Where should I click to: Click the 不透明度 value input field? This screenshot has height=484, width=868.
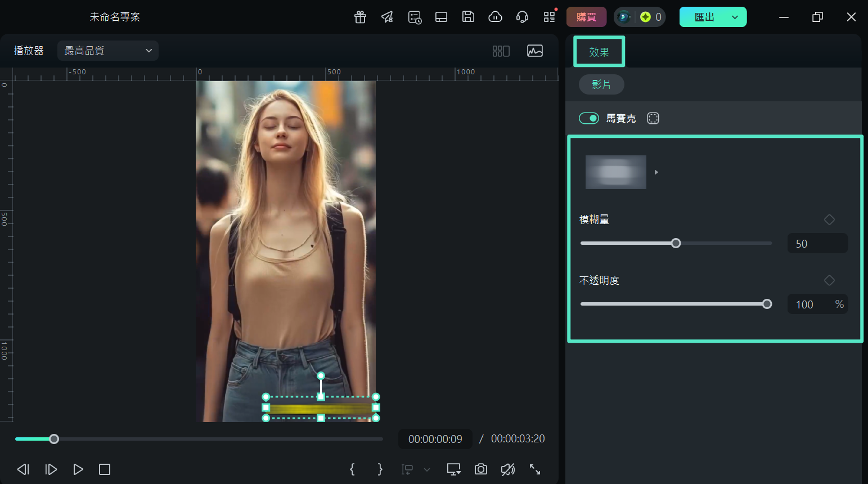point(810,304)
